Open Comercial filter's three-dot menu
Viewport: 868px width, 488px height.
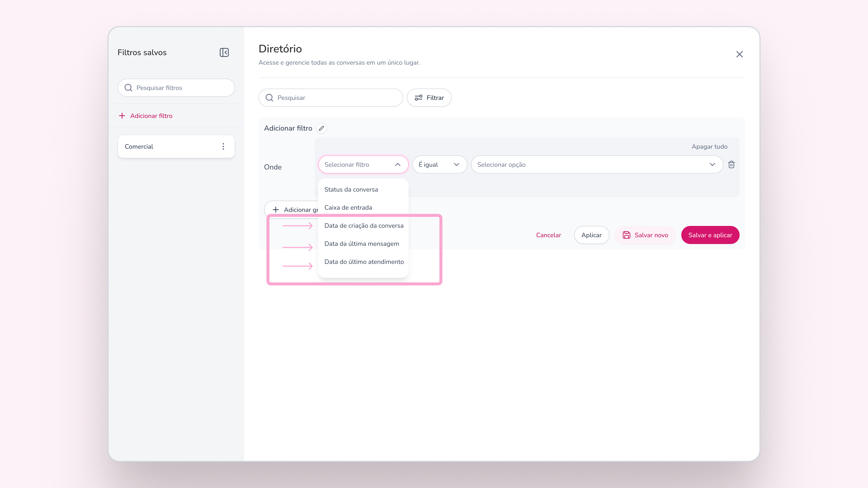pyautogui.click(x=223, y=146)
